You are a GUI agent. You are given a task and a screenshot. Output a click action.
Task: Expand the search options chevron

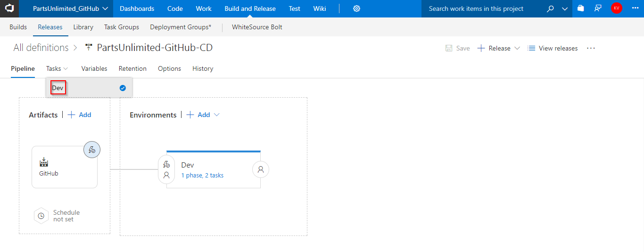click(565, 9)
